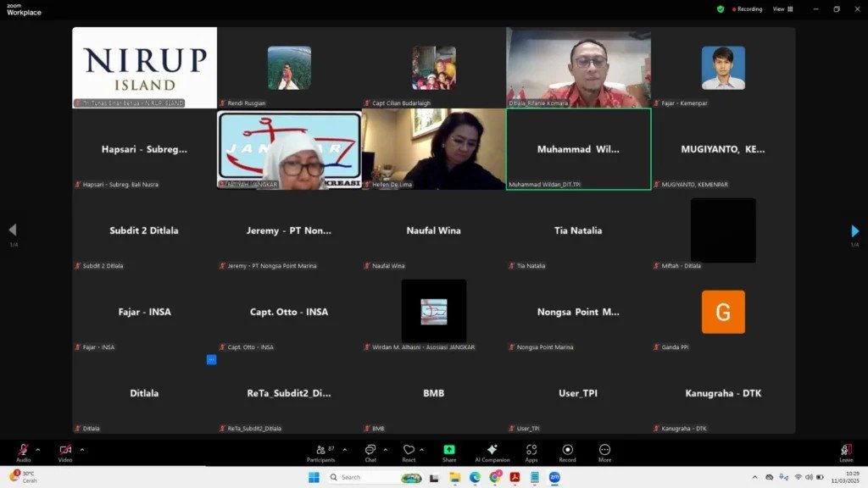Click the Record button in toolbar
Viewport: 868px width, 488px height.
[x=567, y=452]
